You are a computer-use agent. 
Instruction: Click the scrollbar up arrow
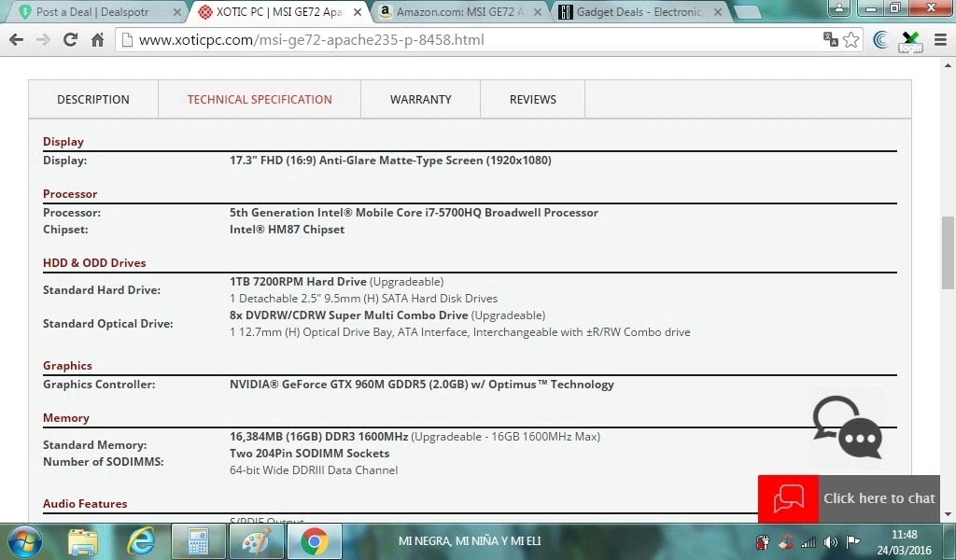[948, 64]
